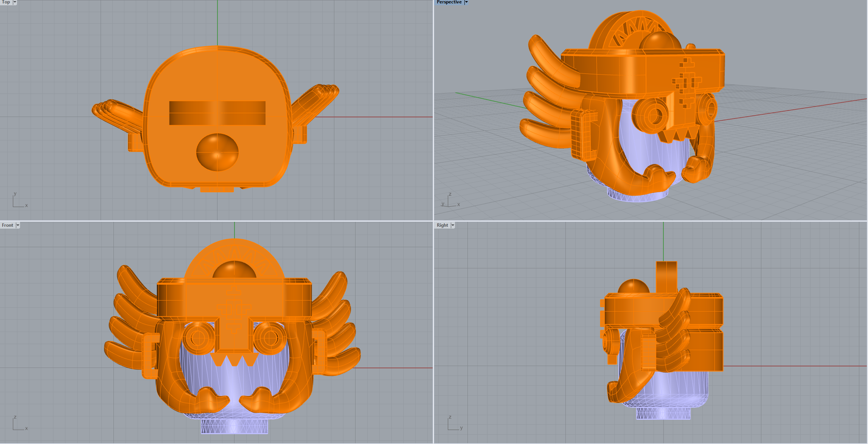Open the Front viewport dropdown arrow
Image resolution: width=868 pixels, height=444 pixels.
coord(18,225)
